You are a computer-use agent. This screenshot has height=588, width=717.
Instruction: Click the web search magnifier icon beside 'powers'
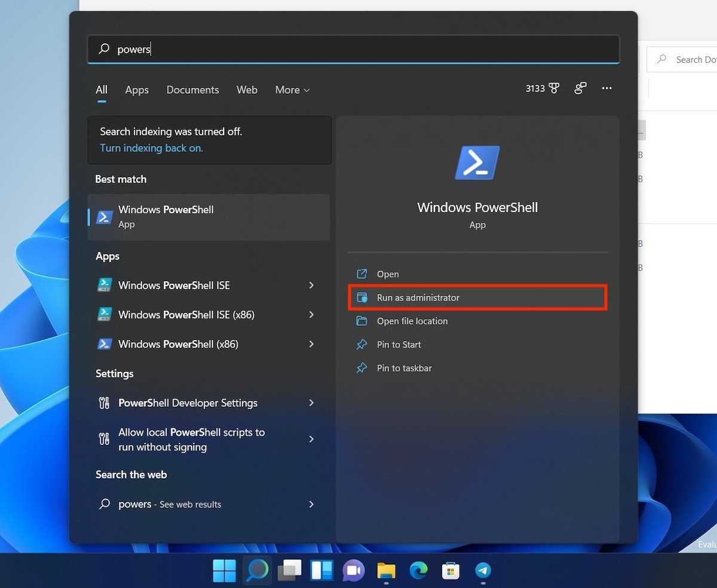(x=105, y=504)
